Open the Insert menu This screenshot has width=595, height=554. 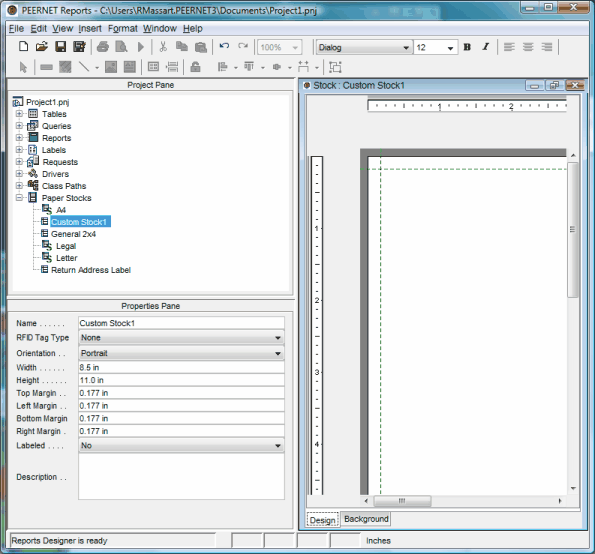(90, 28)
